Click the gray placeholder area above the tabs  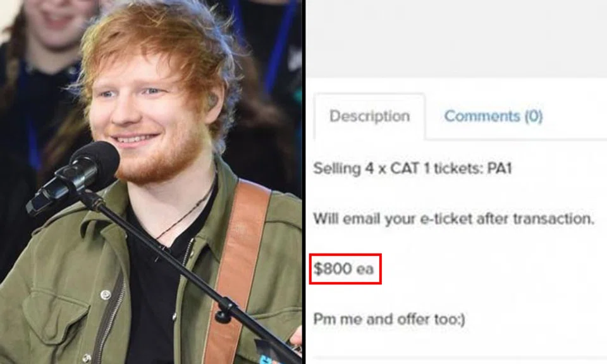click(x=457, y=39)
